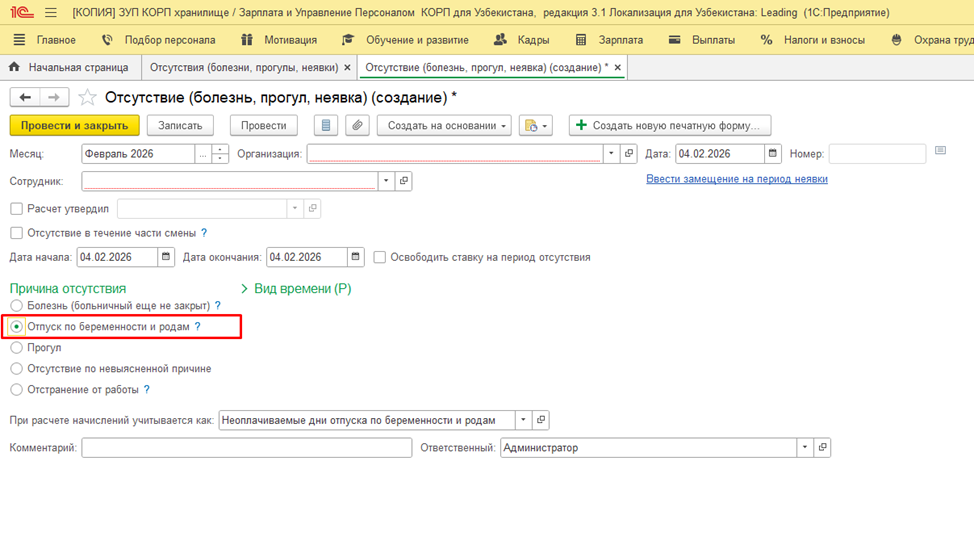
Task: Open the Создать на основании dropdown
Action: coord(448,126)
